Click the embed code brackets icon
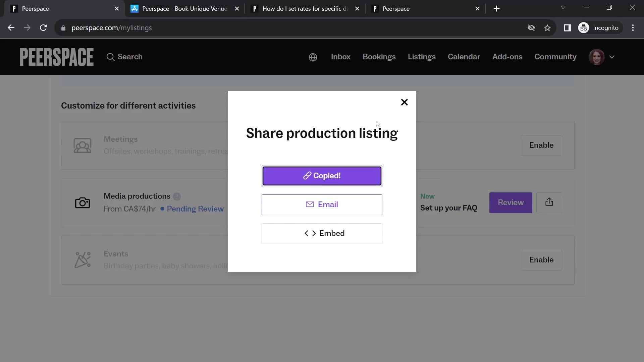This screenshot has height=362, width=644. tap(310, 233)
